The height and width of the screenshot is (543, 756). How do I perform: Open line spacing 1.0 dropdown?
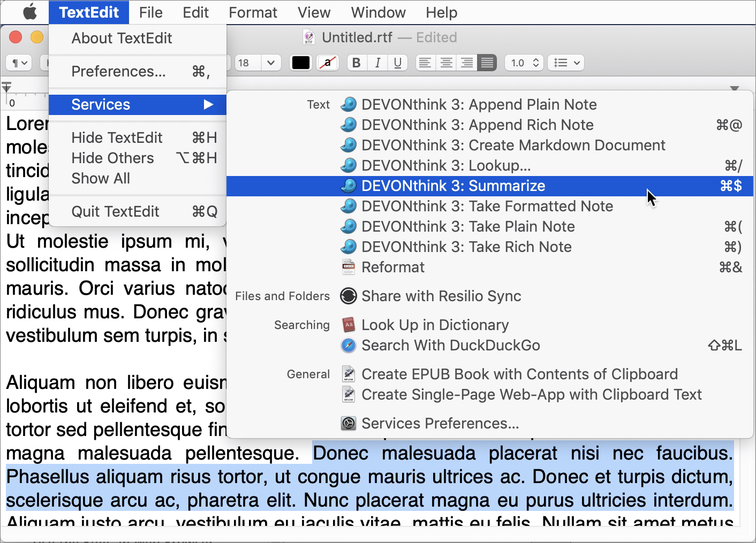click(524, 63)
